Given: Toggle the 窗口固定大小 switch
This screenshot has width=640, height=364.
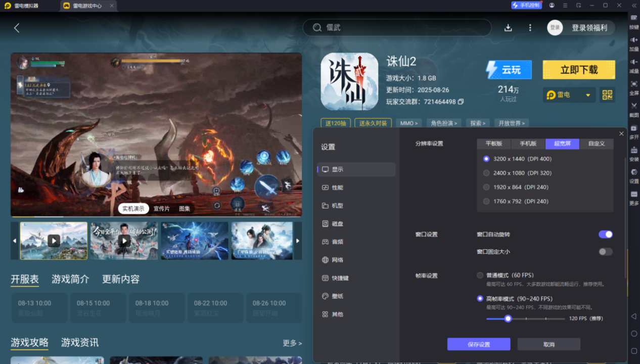Looking at the screenshot, I should point(606,251).
